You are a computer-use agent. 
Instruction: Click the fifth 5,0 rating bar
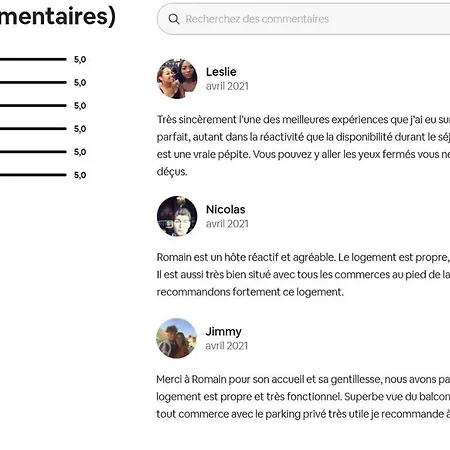pyautogui.click(x=33, y=152)
